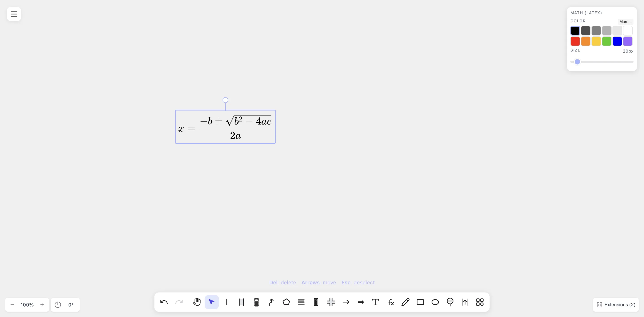Click the size slider handle
This screenshot has width=644, height=317.
click(x=577, y=62)
